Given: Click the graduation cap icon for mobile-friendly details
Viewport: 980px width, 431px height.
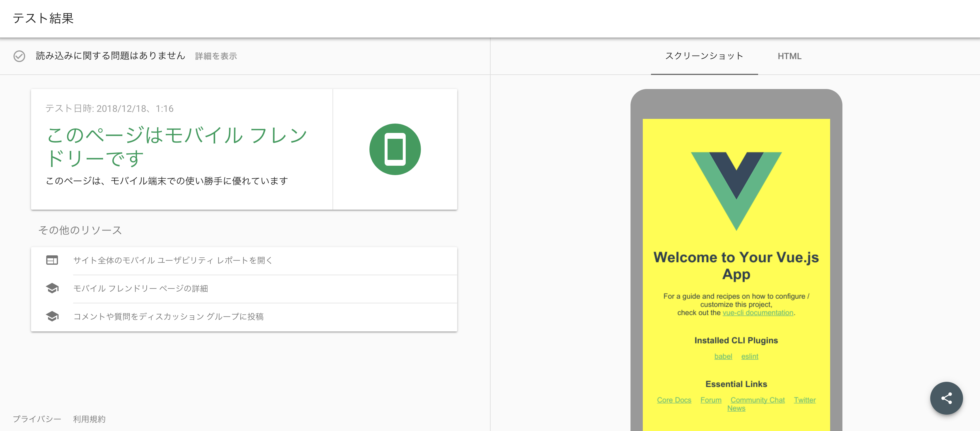Looking at the screenshot, I should point(52,288).
